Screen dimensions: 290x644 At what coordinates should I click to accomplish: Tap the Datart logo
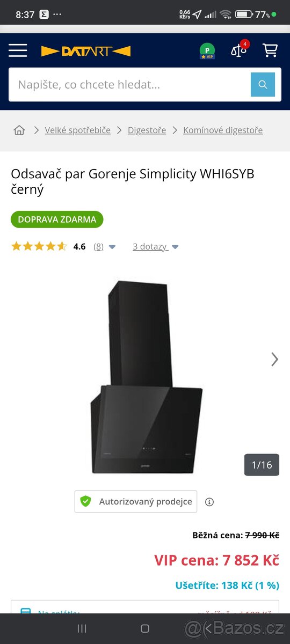click(x=86, y=51)
